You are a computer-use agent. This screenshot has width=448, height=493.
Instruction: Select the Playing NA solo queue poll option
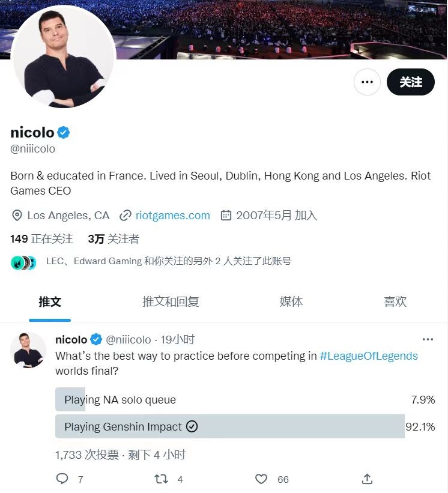click(245, 399)
